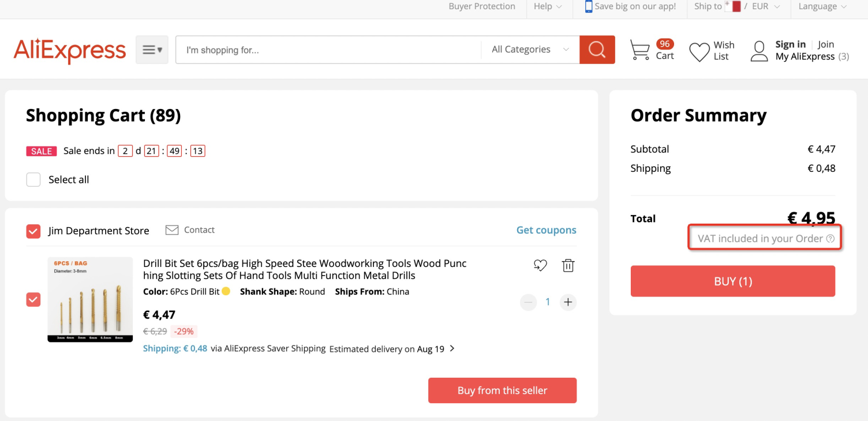Viewport: 868px width, 421px height.
Task: Click the account profile icon
Action: [x=759, y=51]
